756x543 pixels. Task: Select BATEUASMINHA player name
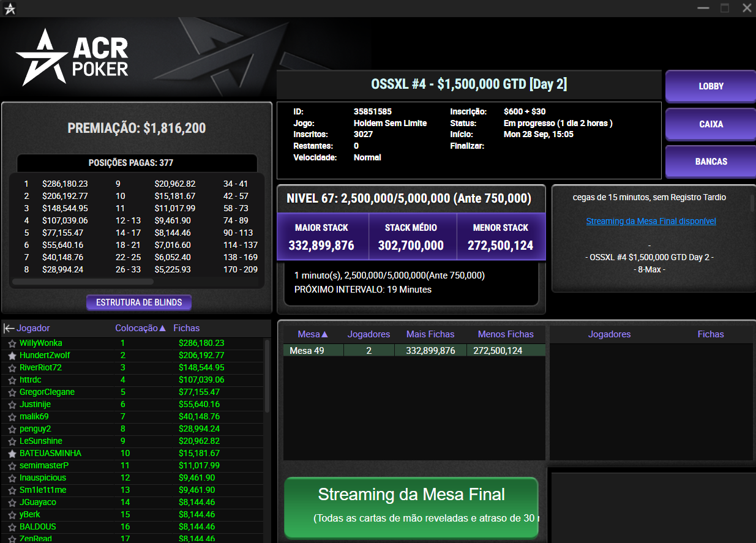point(50,454)
